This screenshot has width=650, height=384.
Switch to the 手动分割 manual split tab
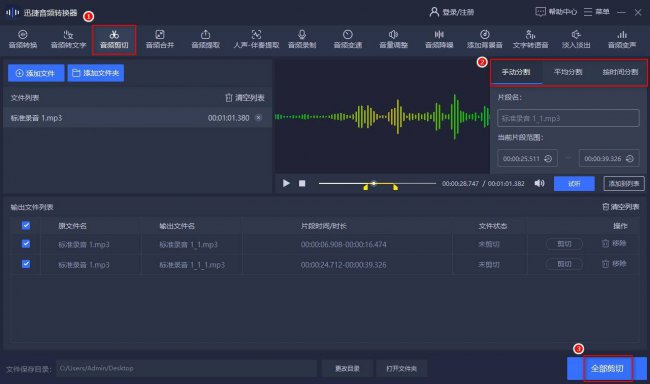click(516, 72)
